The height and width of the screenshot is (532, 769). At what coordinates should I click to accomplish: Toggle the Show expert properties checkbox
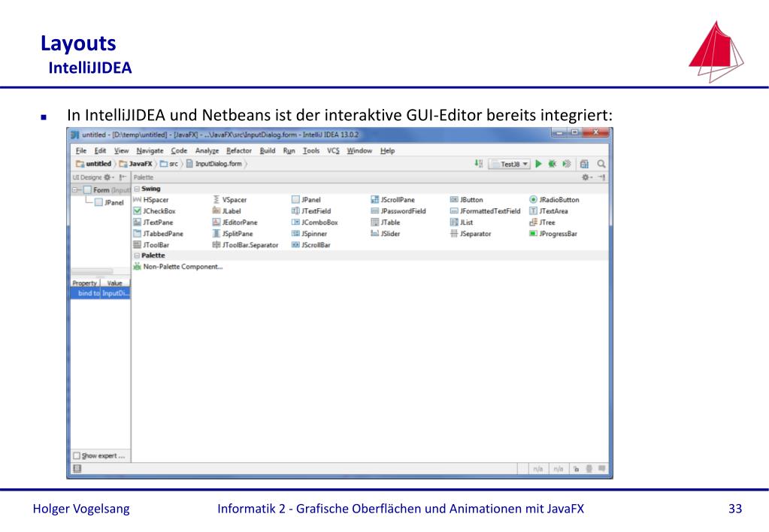coord(77,455)
